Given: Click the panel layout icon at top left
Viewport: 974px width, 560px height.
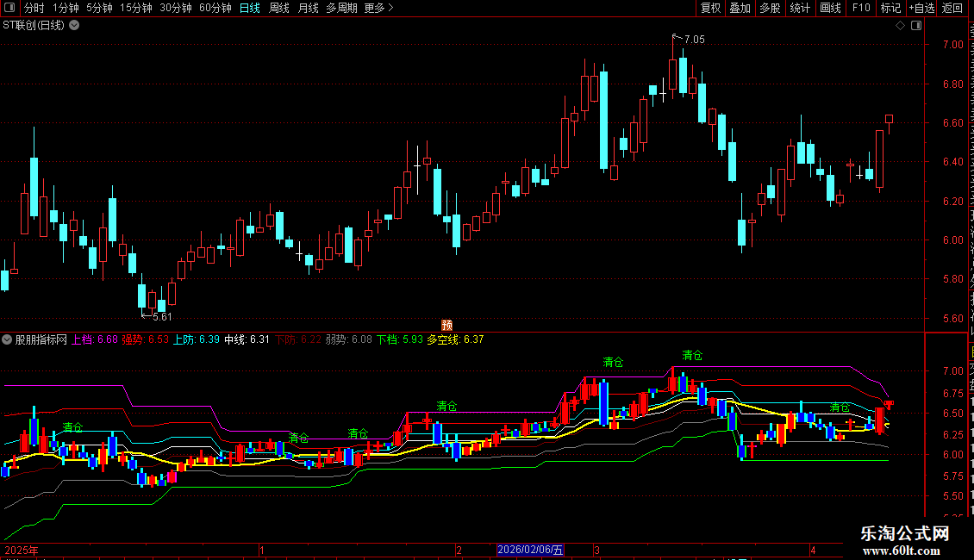Looking at the screenshot, I should click(9, 8).
